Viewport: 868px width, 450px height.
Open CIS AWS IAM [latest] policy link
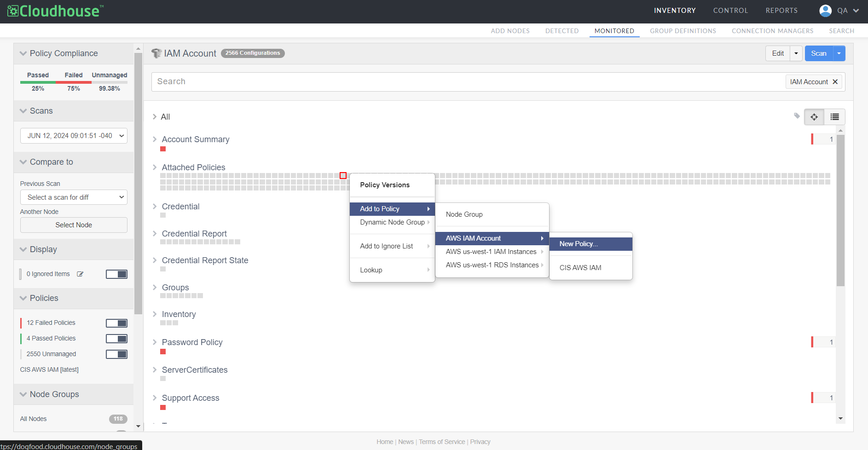(49, 369)
